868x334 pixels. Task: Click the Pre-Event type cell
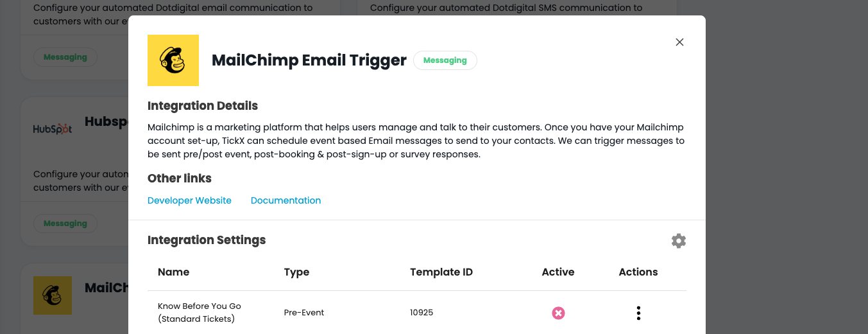point(304,313)
